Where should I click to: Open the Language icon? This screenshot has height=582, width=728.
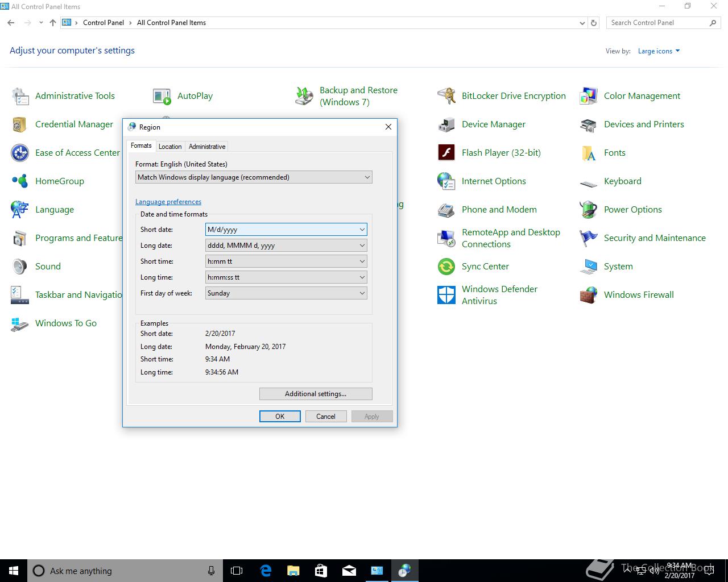[x=20, y=210]
